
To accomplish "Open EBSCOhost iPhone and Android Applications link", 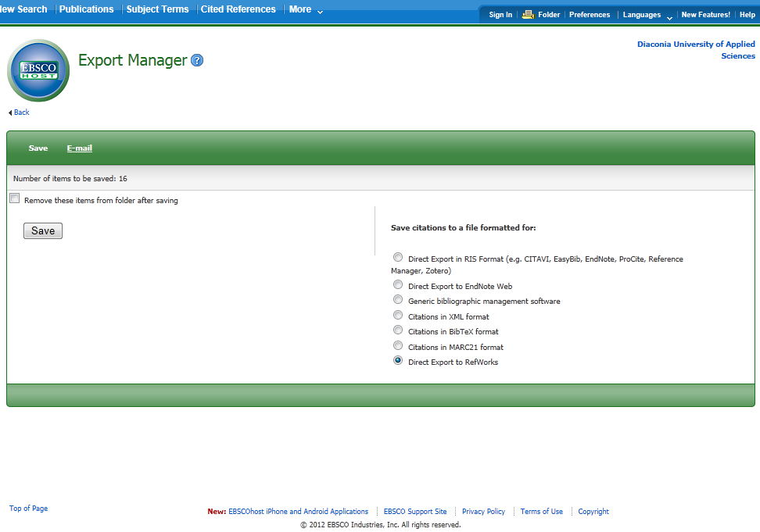I will click(298, 511).
